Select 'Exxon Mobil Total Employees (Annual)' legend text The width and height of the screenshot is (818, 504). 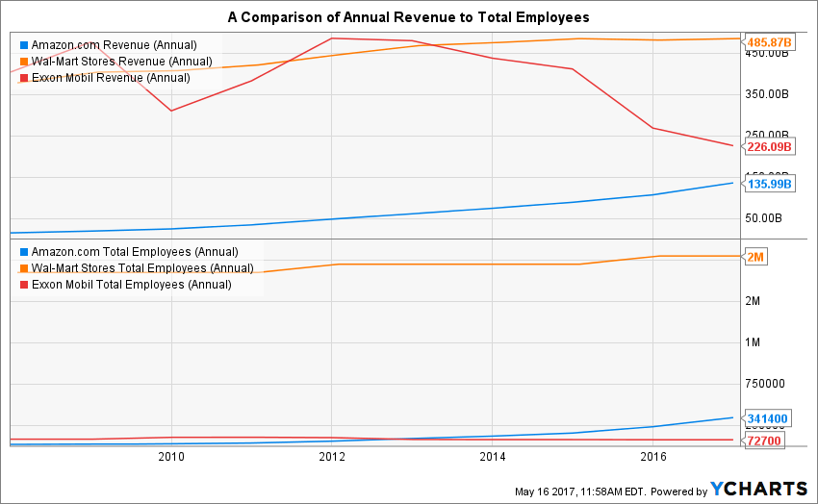(x=132, y=285)
